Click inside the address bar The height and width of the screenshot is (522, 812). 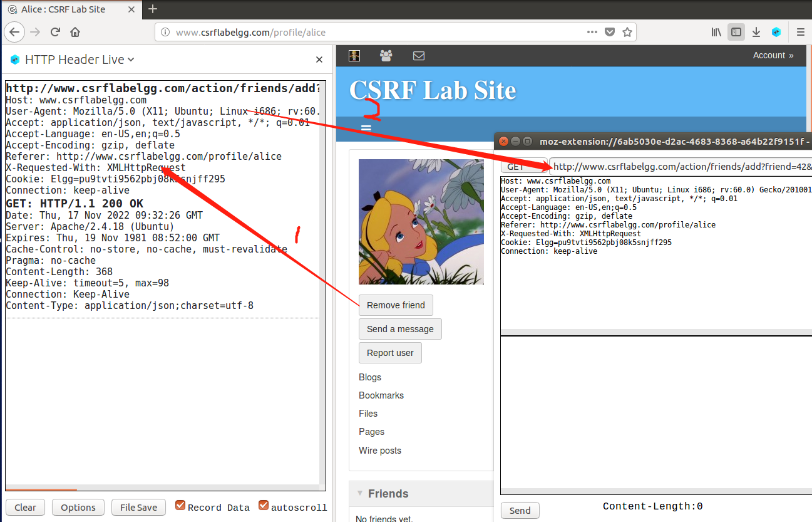(x=376, y=32)
